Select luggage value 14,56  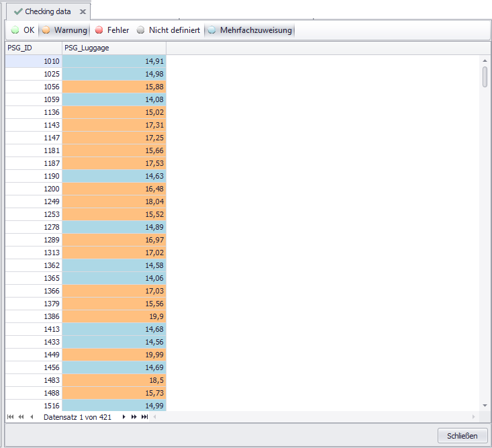114,342
